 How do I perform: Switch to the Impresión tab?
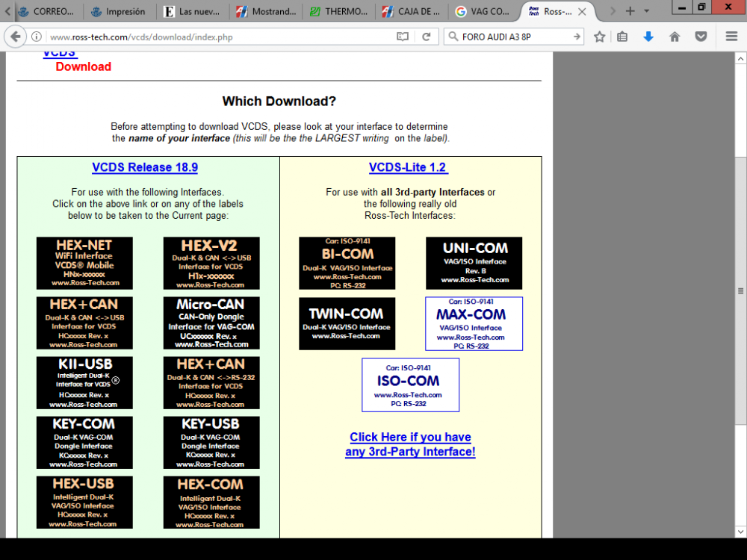point(119,11)
